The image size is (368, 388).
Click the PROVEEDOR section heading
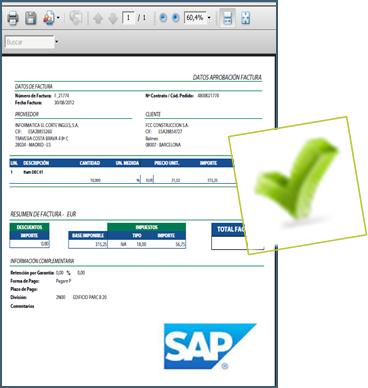(27, 114)
